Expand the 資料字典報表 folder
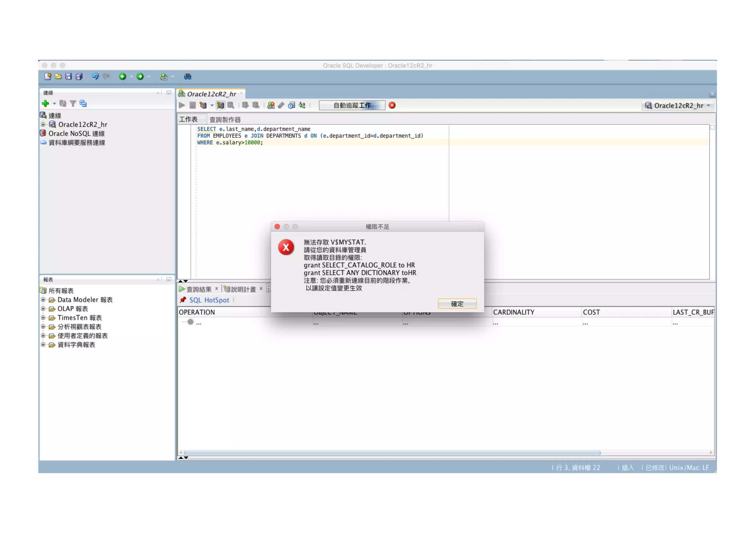The height and width of the screenshot is (534, 756). [x=43, y=344]
